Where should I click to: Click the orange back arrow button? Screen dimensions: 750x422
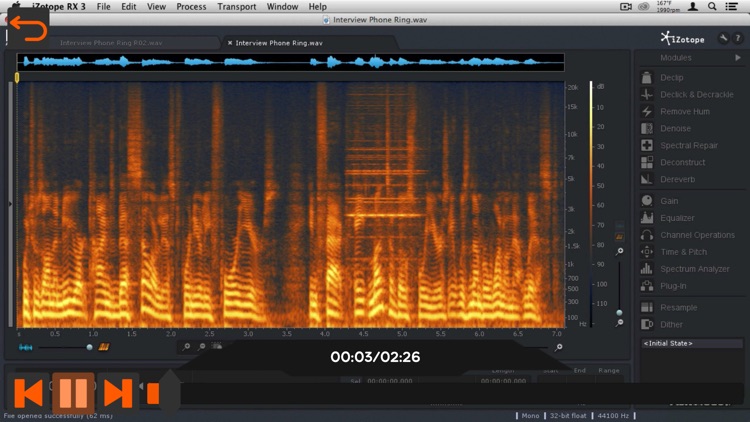coord(28,28)
